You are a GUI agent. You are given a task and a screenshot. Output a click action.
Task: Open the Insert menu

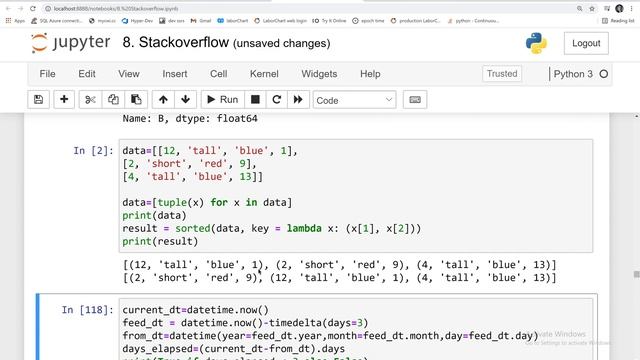click(x=175, y=74)
